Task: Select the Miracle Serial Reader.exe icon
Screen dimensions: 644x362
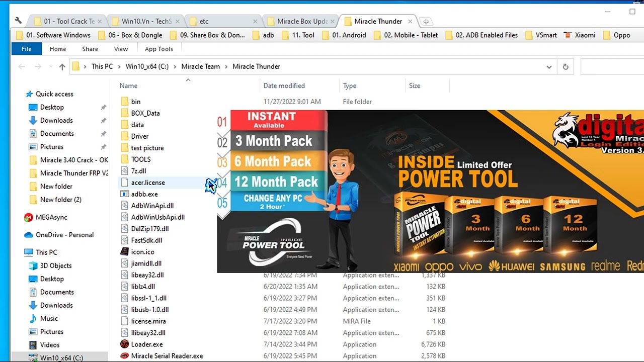Action: tap(125, 356)
